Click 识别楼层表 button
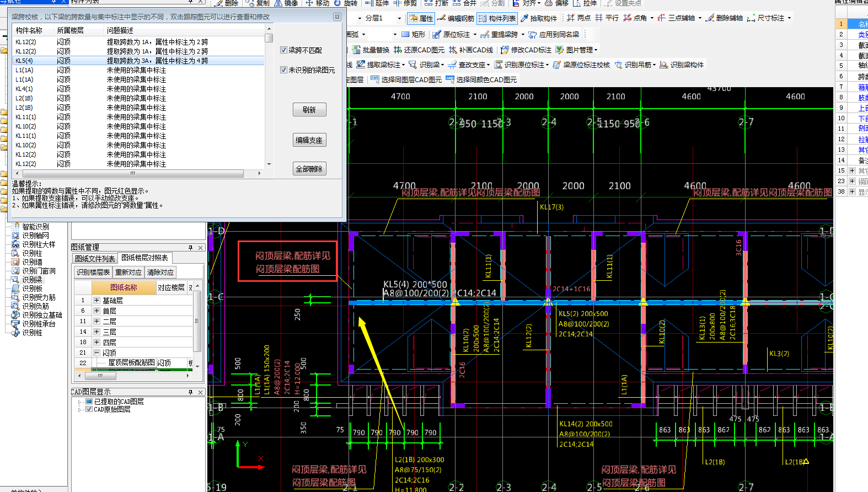The width and height of the screenshot is (868, 492). [x=93, y=272]
